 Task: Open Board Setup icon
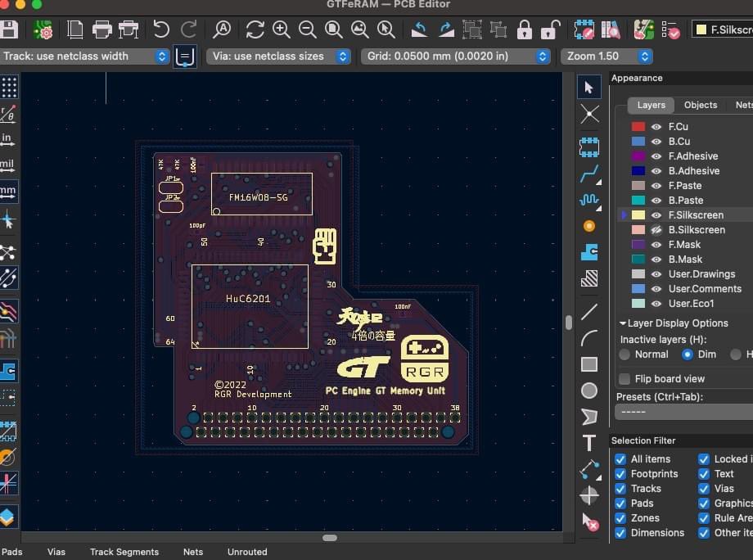[43, 29]
